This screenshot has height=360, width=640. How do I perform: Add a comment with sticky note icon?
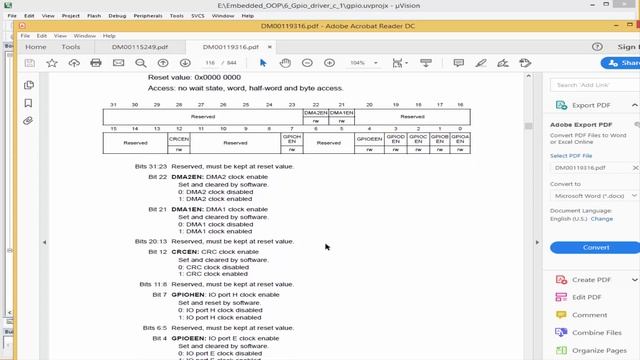(459, 63)
